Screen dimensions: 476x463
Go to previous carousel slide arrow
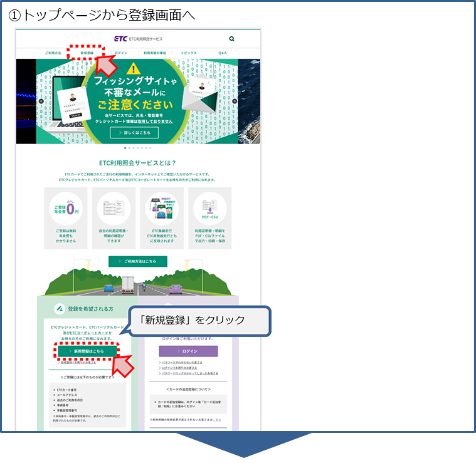41,101
